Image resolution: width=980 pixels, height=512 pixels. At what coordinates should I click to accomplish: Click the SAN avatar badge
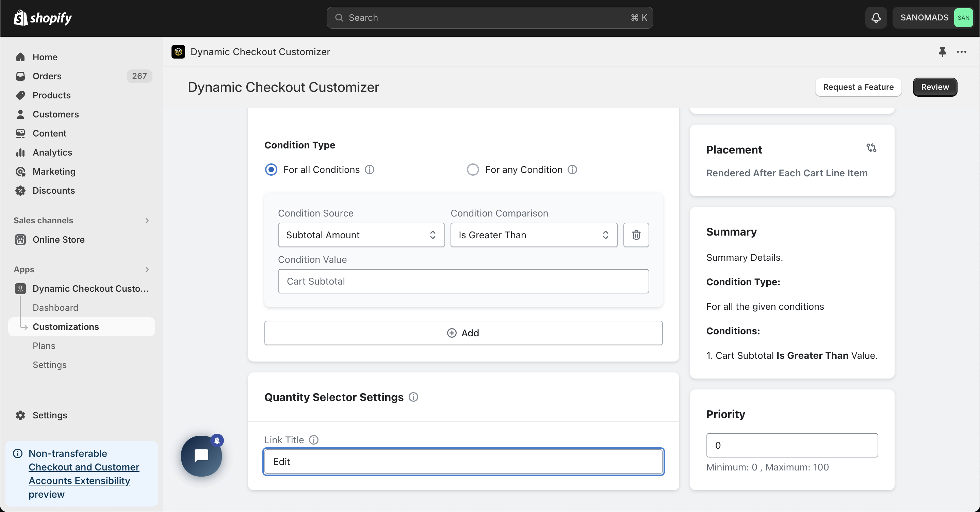click(963, 17)
